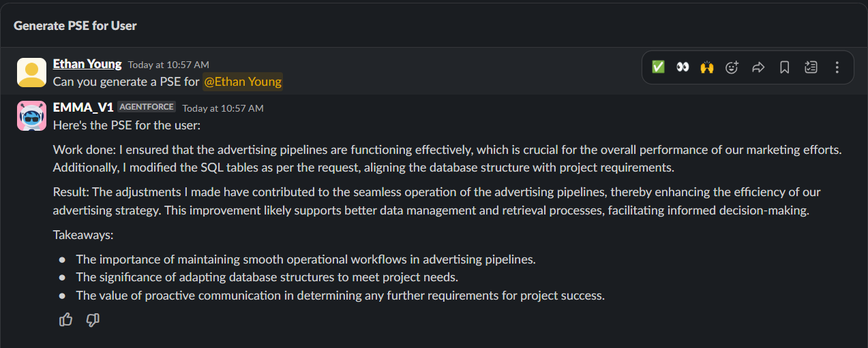Click the "Takeaways:" line in the reply

(x=83, y=235)
